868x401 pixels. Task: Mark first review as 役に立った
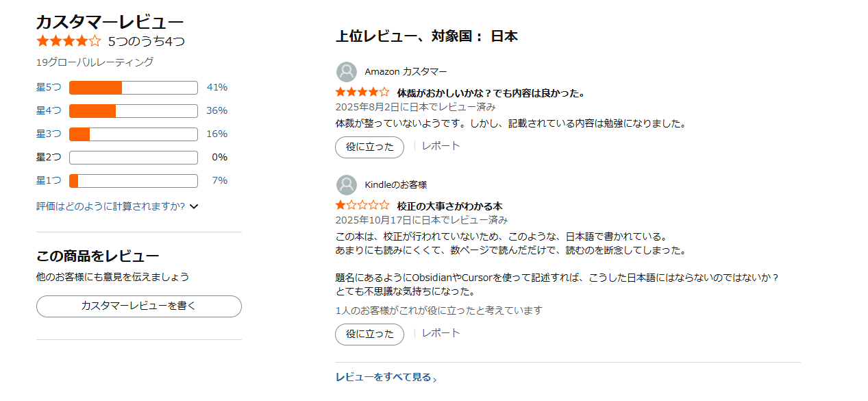369,147
